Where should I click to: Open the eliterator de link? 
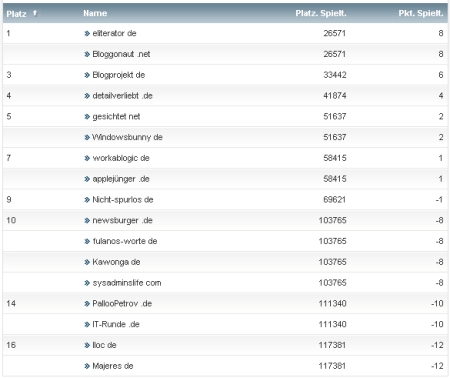[x=114, y=33]
